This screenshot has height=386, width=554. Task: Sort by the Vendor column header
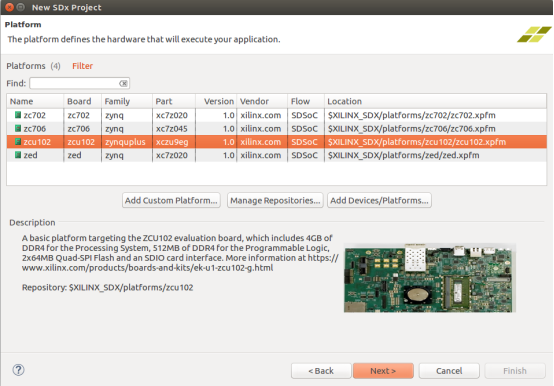click(262, 101)
